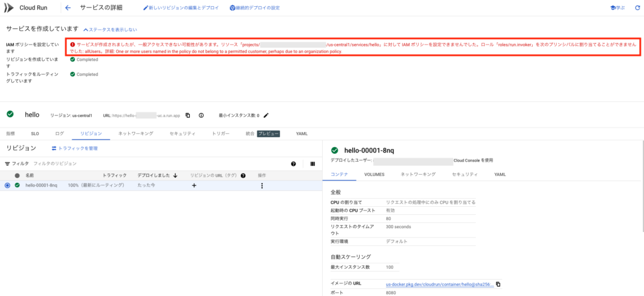Image resolution: width=644 pixels, height=296 pixels.
Task: Click the 最大インスタンス数 value 100
Action: click(x=390, y=267)
